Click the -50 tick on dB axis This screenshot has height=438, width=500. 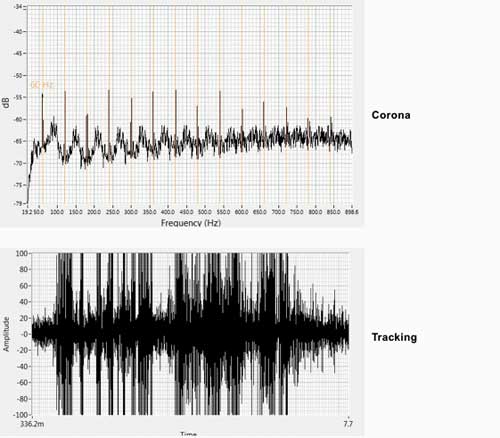coord(19,76)
